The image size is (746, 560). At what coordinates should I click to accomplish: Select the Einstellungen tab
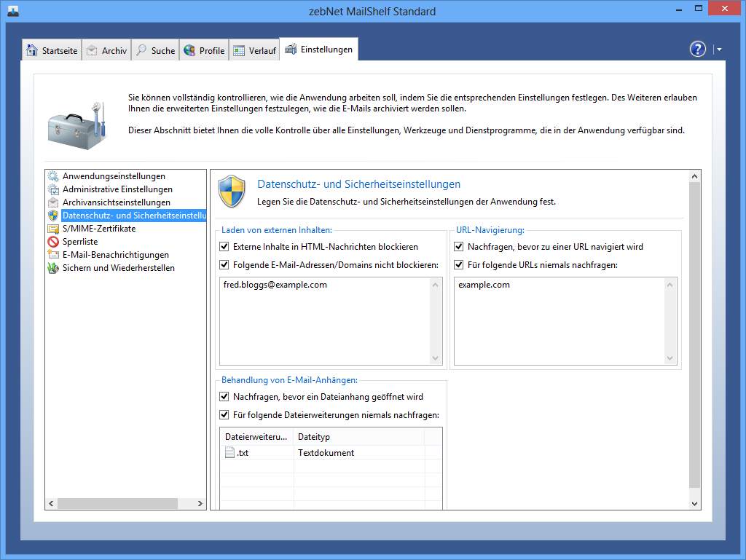(319, 49)
